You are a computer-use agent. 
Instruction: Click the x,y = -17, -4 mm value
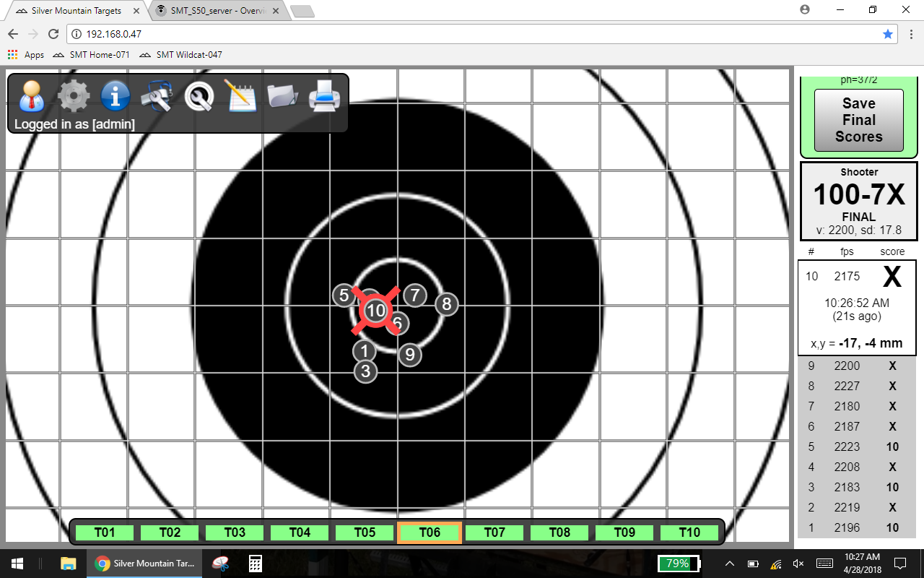coord(857,344)
